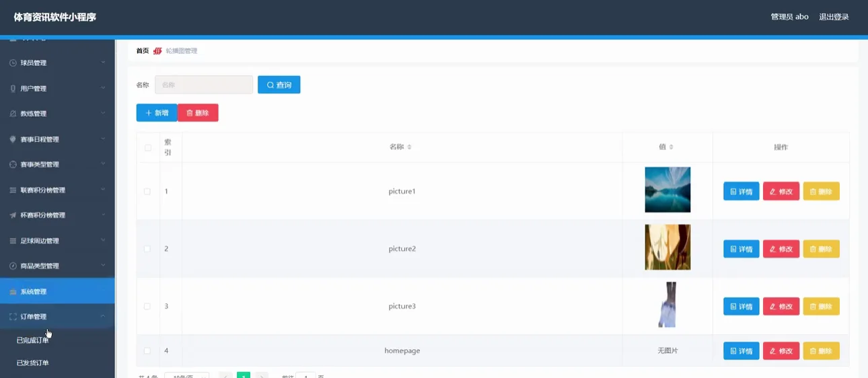The image size is (868, 378).
Task: Open 详情 for row homepage
Action: [742, 351]
